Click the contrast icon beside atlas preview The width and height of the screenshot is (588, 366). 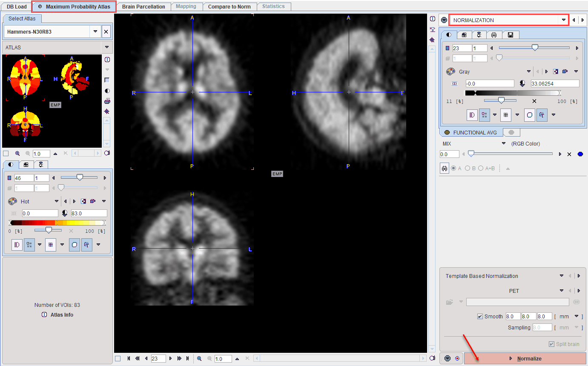tap(107, 91)
